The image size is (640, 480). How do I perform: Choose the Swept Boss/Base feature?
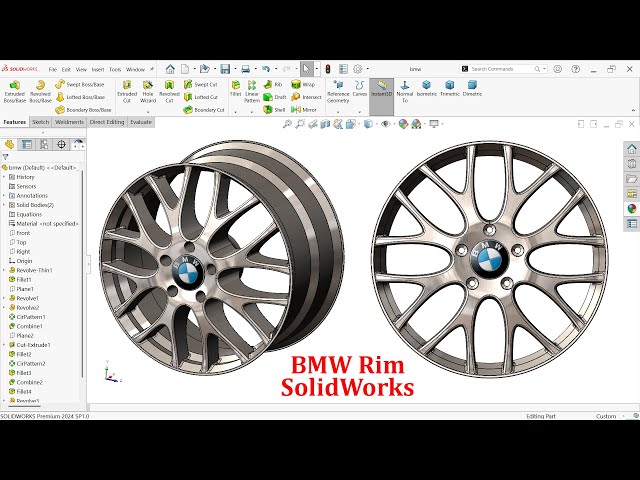click(x=80, y=84)
